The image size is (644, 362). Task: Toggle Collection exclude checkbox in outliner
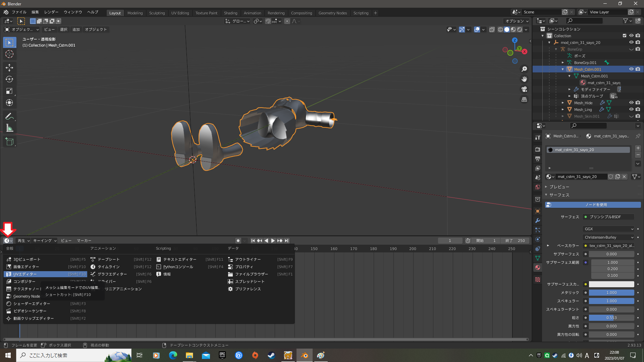[625, 36]
